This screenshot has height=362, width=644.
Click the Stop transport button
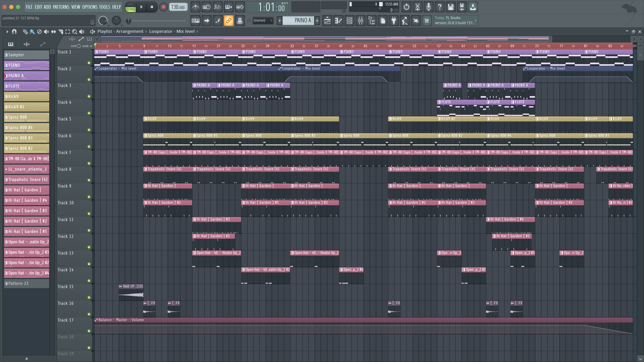152,7
